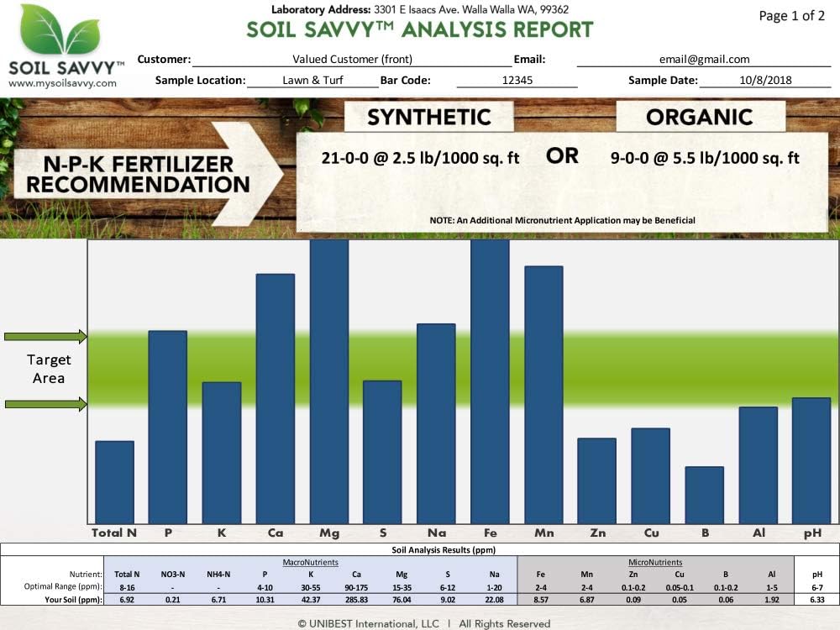Click the Mn bar in the chart
This screenshot has height=630, width=840.
pyautogui.click(x=543, y=395)
